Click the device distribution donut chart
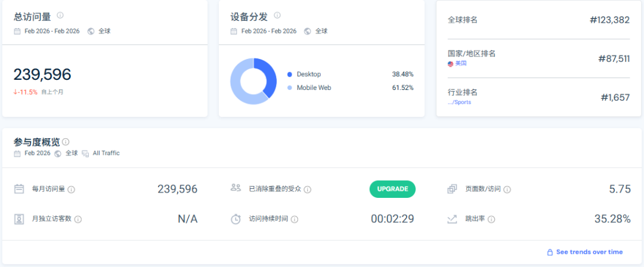Viewport: 644px width, 267px height. click(253, 81)
